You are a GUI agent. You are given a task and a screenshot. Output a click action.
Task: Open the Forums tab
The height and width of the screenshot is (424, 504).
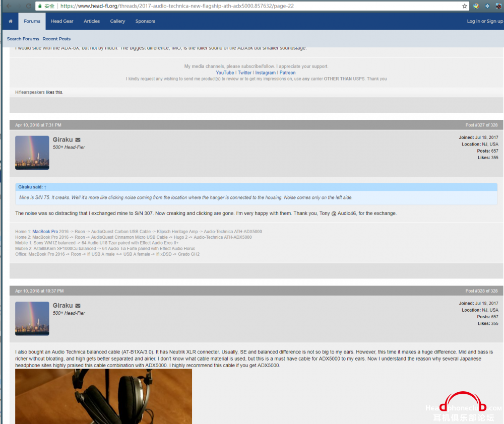(32, 21)
